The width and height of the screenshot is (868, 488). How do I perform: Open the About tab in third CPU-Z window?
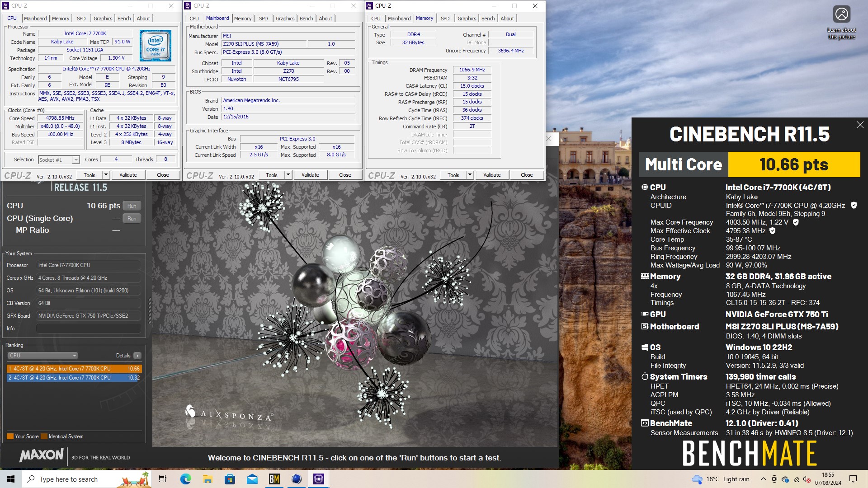(507, 19)
